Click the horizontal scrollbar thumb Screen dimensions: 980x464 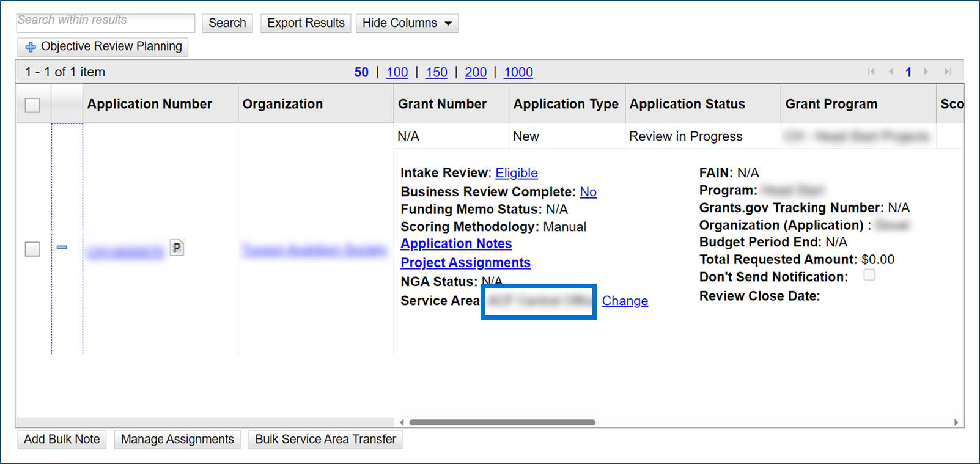tap(502, 422)
